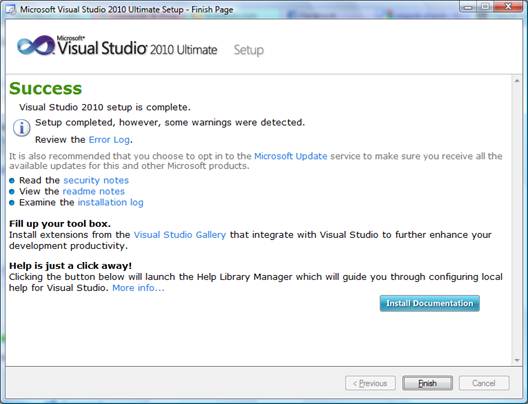This screenshot has width=528, height=404.
Task: Click the Visual Studio infinity logo
Action: tap(36, 45)
